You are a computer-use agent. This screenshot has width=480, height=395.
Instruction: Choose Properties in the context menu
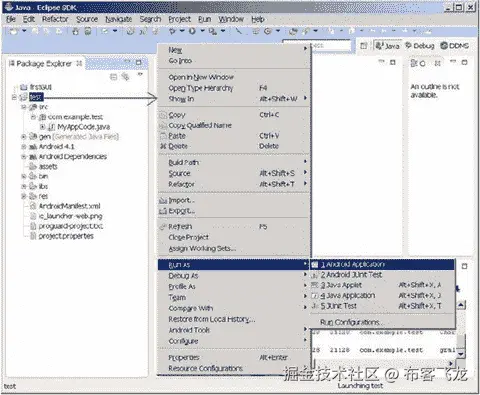pyautogui.click(x=233, y=358)
